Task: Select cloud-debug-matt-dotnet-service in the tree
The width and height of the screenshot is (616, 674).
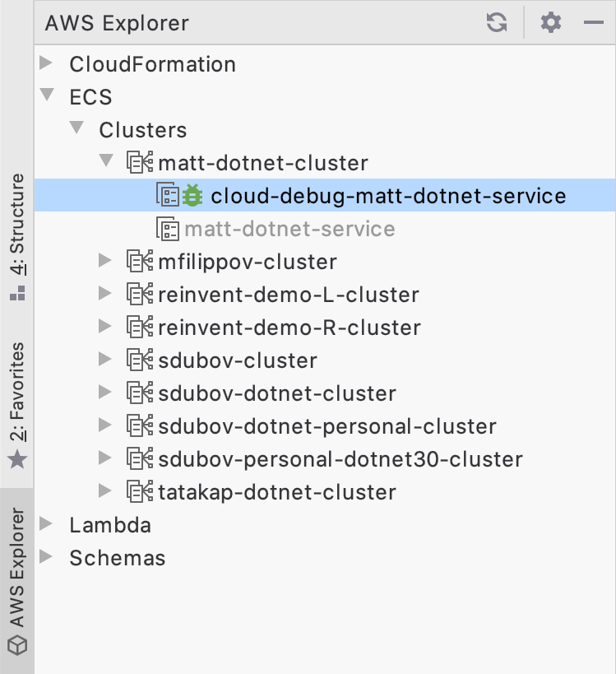Action: click(325, 196)
